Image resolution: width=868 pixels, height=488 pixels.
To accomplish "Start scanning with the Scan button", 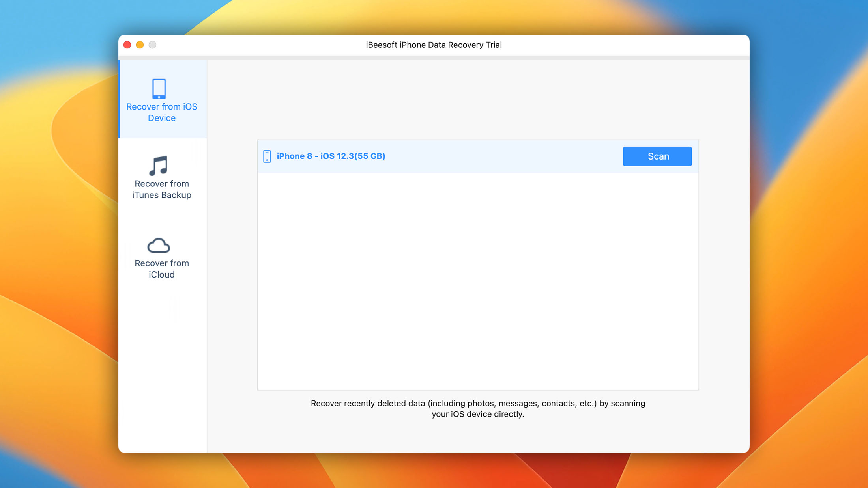I will click(657, 156).
